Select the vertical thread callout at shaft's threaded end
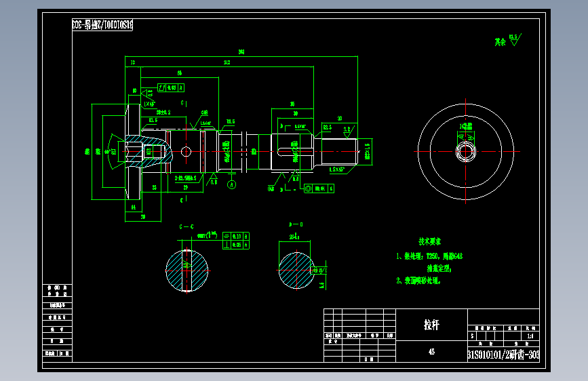588x381 pixels. pos(368,151)
